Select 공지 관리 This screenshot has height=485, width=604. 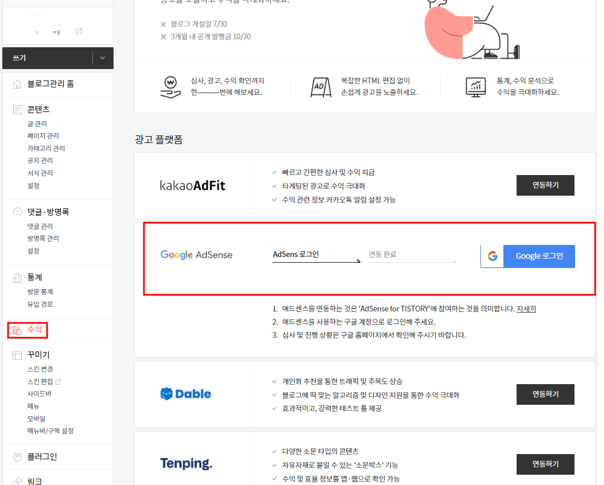tap(40, 161)
